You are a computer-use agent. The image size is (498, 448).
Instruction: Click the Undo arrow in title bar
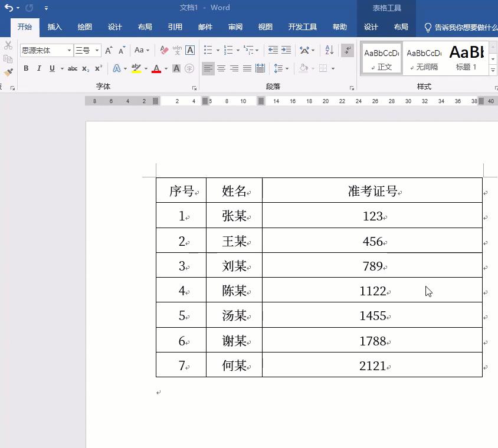click(9, 8)
